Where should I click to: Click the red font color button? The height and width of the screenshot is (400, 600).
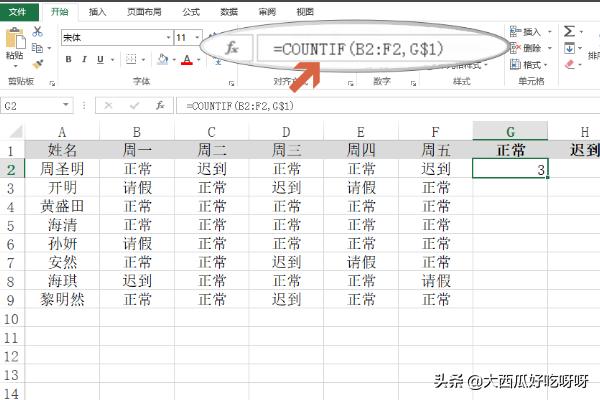(x=187, y=60)
